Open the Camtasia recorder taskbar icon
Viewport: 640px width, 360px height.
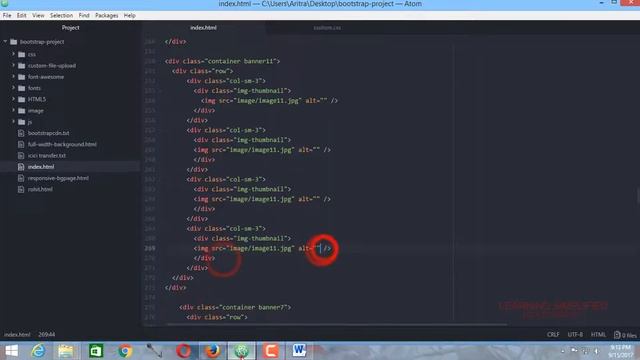270,351
